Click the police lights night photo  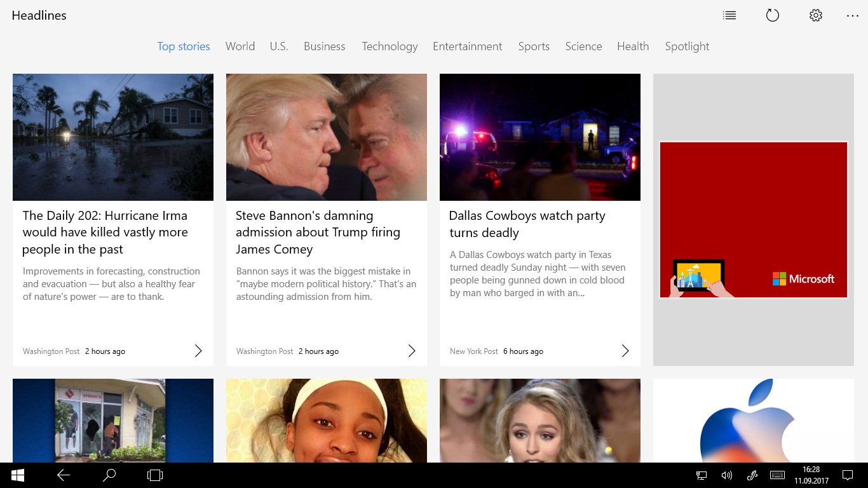pyautogui.click(x=540, y=137)
